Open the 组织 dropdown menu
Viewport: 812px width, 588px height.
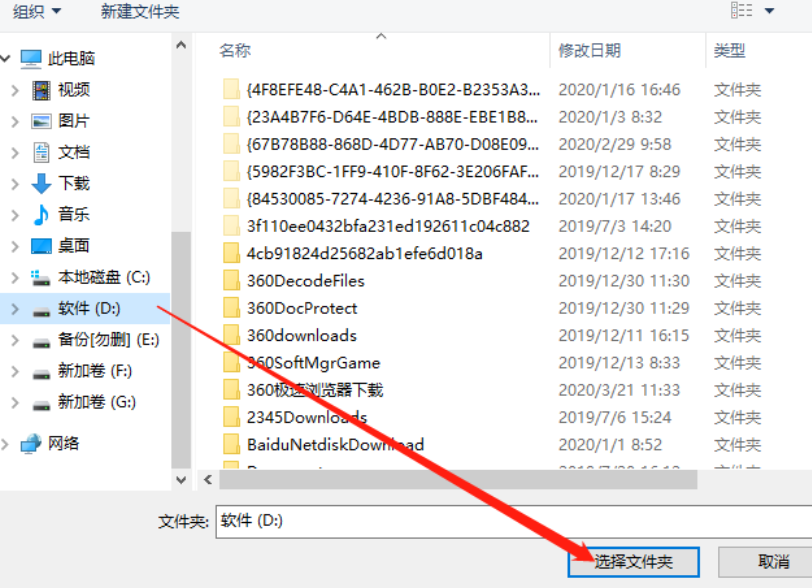(x=37, y=11)
